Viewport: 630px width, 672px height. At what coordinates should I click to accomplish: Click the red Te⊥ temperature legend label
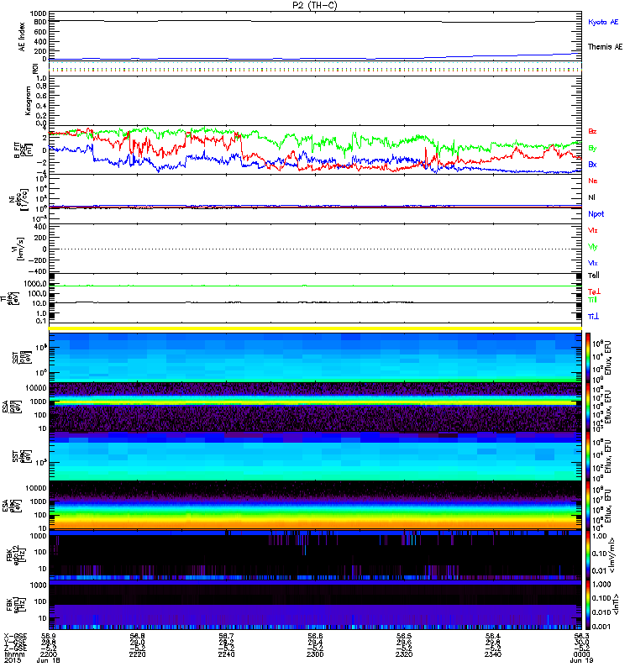click(x=594, y=291)
